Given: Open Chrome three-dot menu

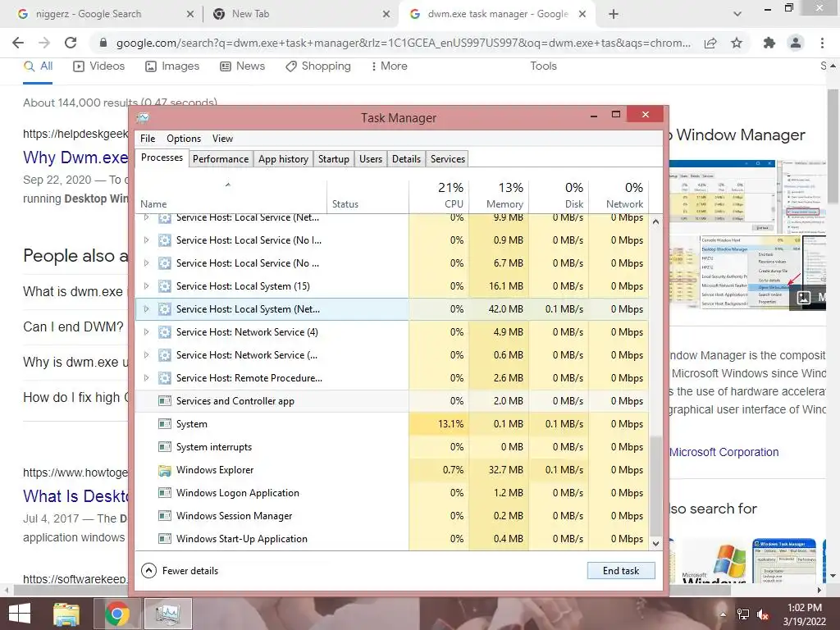Looking at the screenshot, I should pos(822,43).
